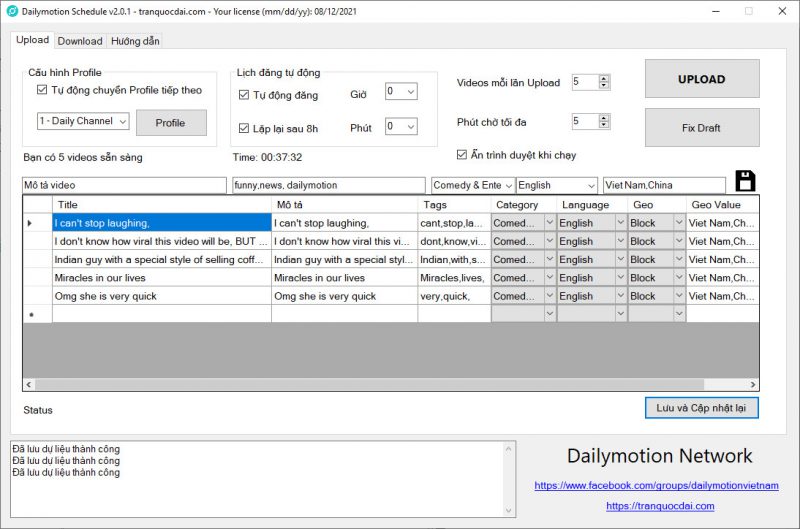Click the Tags column header
Screen dimensions: 800x529
[x=454, y=205]
